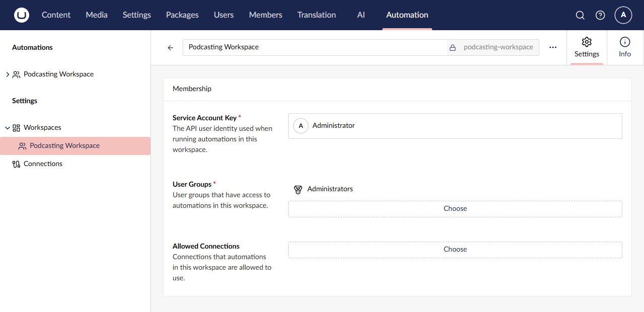Go to the Content section
The width and height of the screenshot is (644, 312).
[56, 15]
